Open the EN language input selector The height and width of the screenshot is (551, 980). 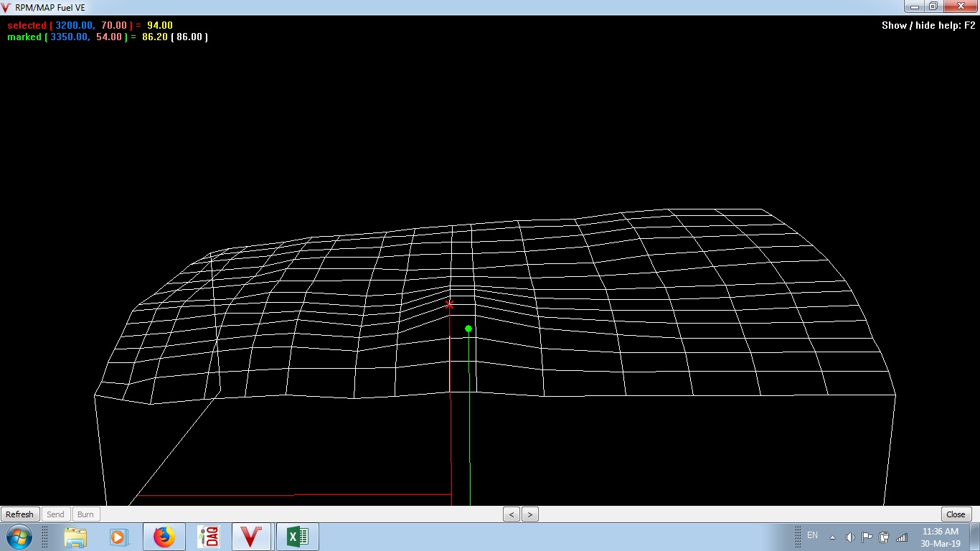click(812, 535)
